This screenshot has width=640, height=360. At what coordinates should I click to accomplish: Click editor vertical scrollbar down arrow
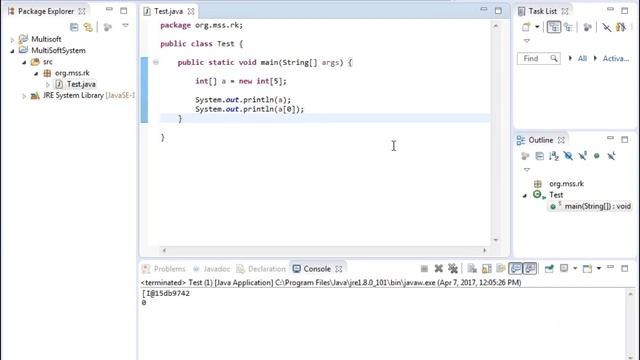(496, 240)
